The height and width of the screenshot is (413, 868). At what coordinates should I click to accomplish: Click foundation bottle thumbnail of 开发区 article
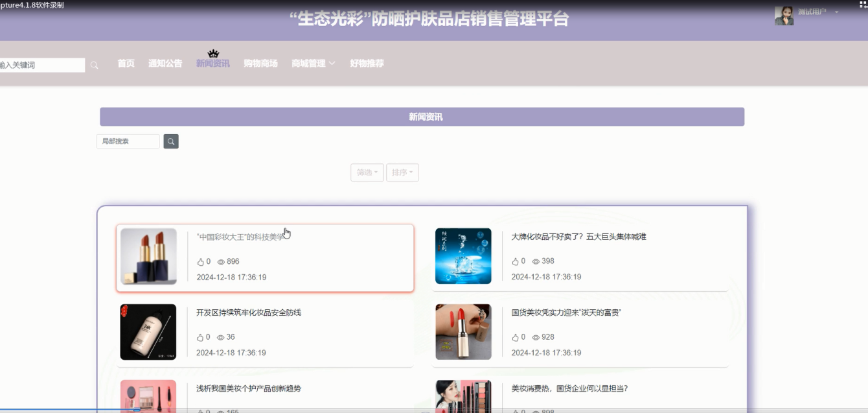click(148, 332)
